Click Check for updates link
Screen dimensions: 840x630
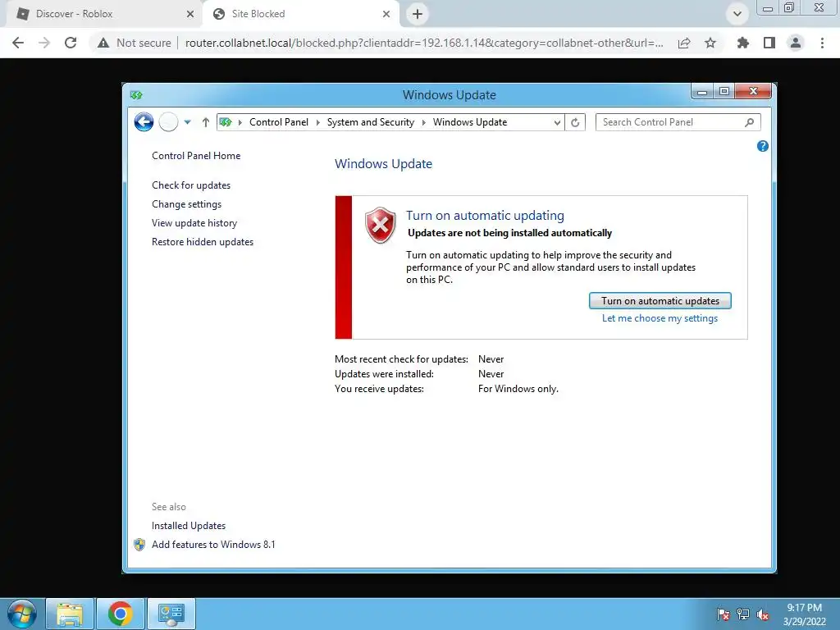click(191, 185)
